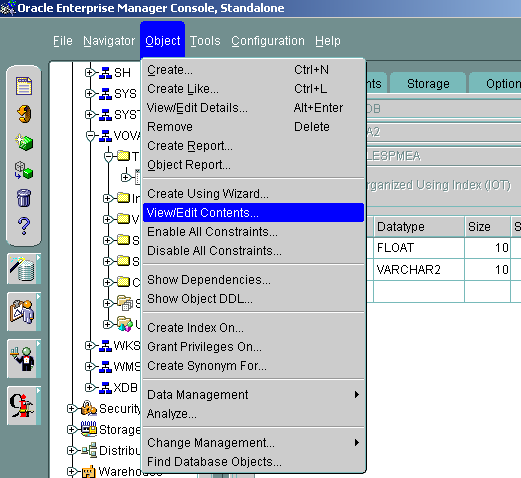Viewport: 521px width, 478px height.
Task: Collapse the Tables folder under VOVA
Action: click(108, 157)
